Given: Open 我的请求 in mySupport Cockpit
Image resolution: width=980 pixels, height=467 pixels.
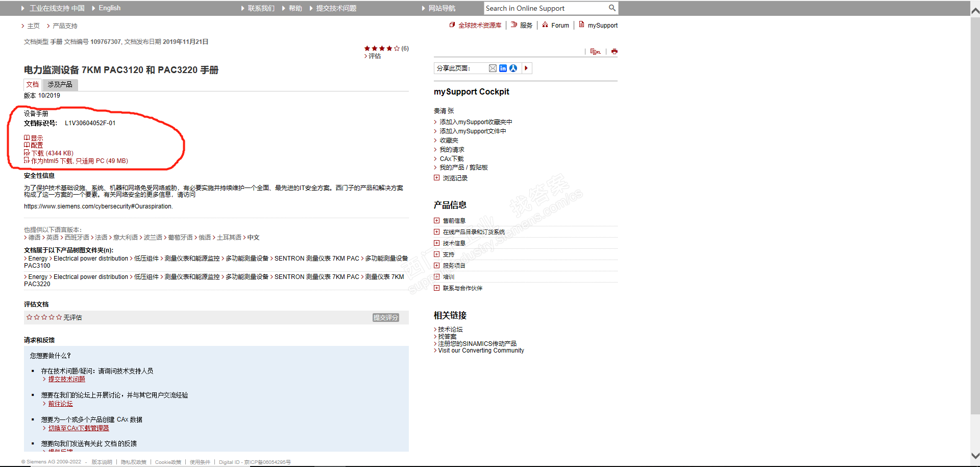Looking at the screenshot, I should [x=452, y=150].
